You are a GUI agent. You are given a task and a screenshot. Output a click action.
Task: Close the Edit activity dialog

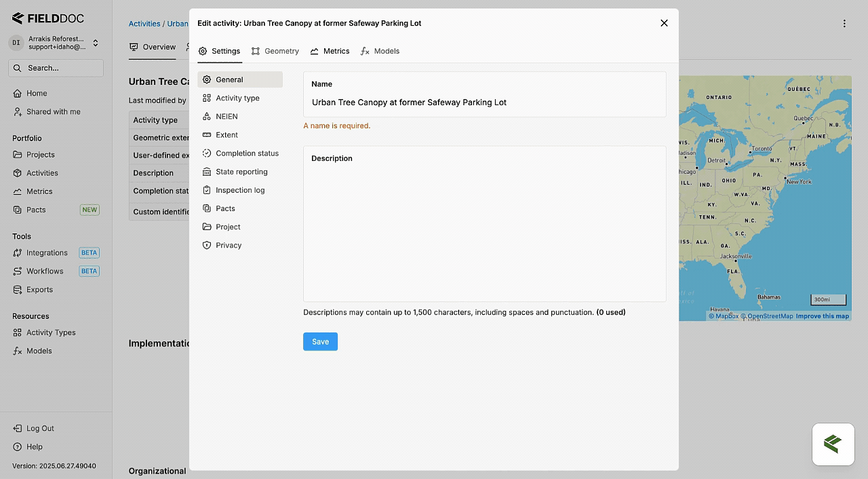[664, 23]
